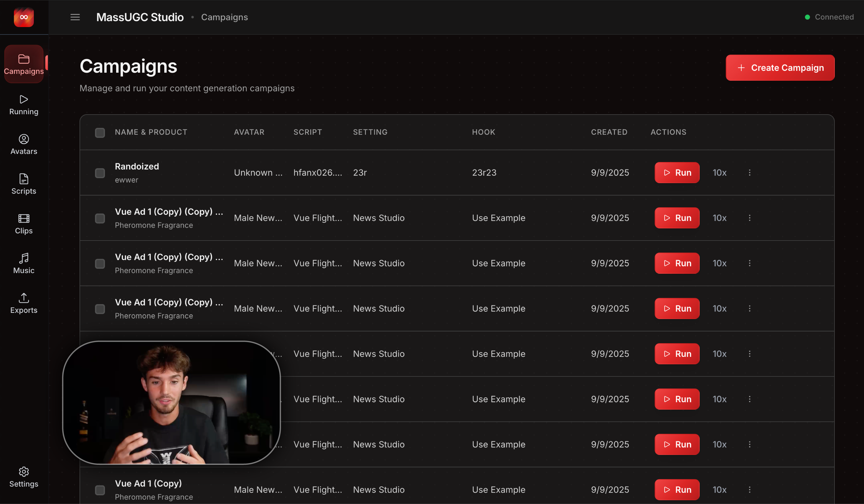Open the Settings gear icon
This screenshot has height=504, width=864.
pyautogui.click(x=24, y=477)
